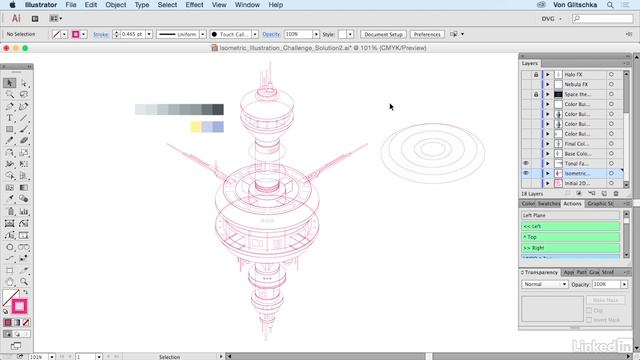Click the control bar fill swatch

pyautogui.click(x=56, y=34)
